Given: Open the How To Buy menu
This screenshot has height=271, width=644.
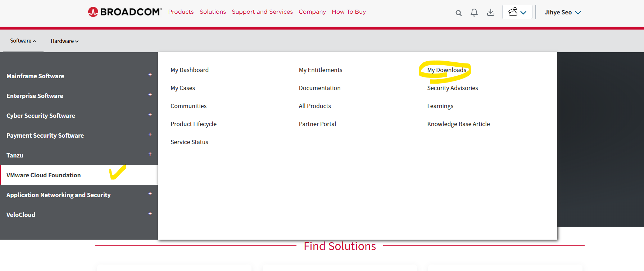Looking at the screenshot, I should click(x=349, y=12).
